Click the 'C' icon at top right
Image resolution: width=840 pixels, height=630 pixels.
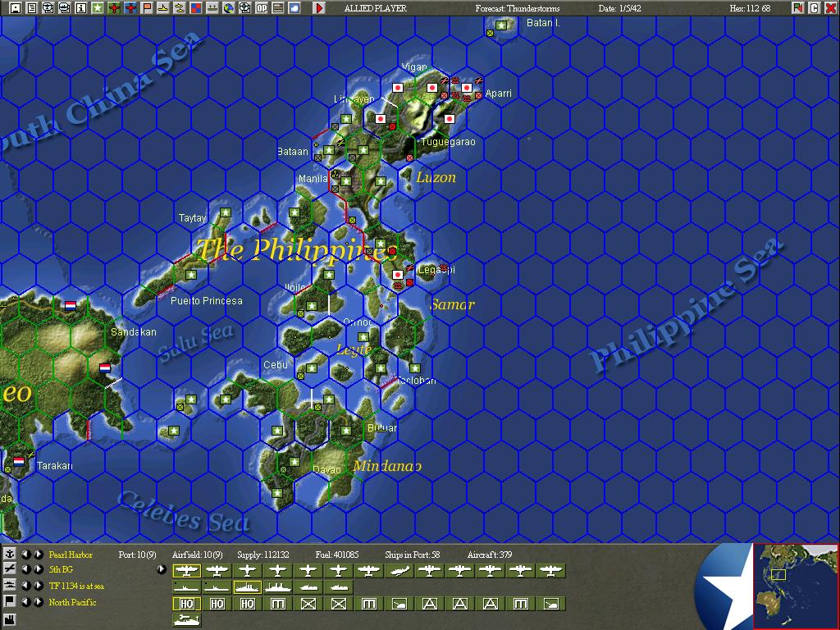click(815, 7)
